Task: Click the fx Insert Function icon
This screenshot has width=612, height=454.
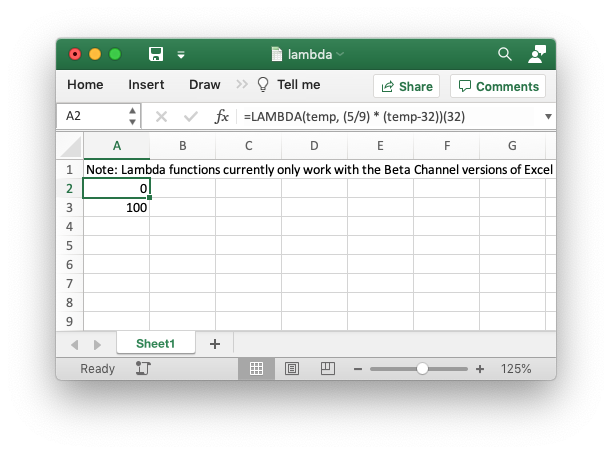Action: pyautogui.click(x=221, y=116)
